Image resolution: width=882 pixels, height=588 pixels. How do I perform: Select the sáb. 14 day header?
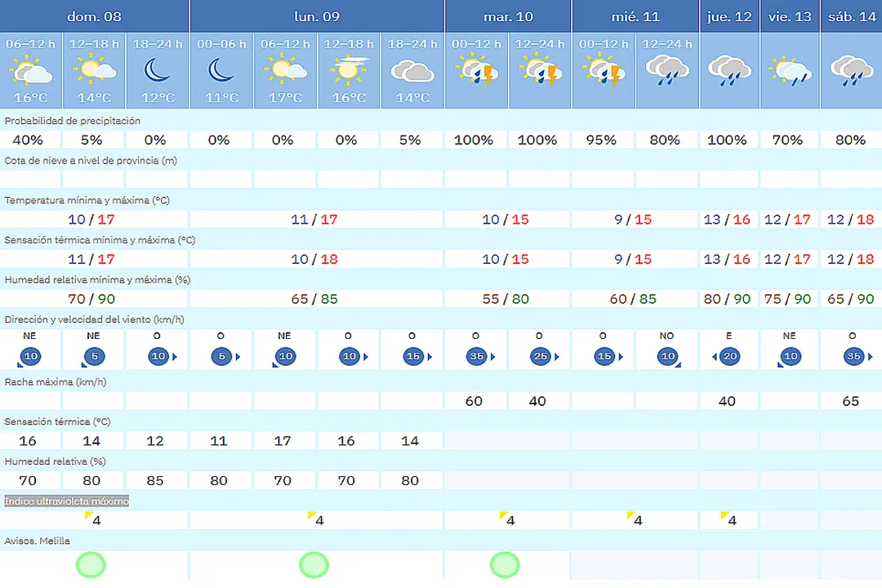pos(852,16)
